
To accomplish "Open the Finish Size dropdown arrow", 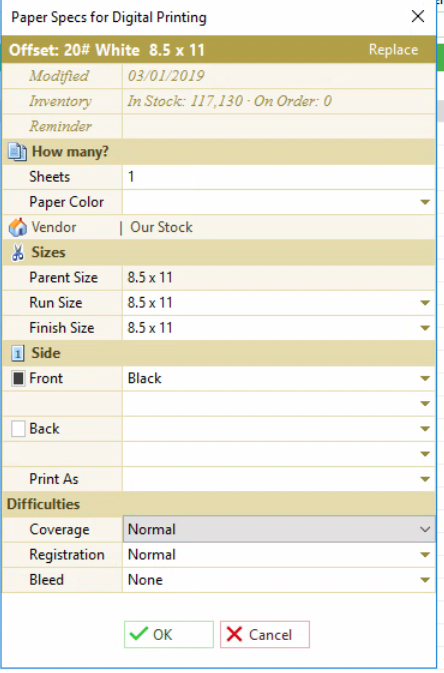I will click(x=425, y=328).
